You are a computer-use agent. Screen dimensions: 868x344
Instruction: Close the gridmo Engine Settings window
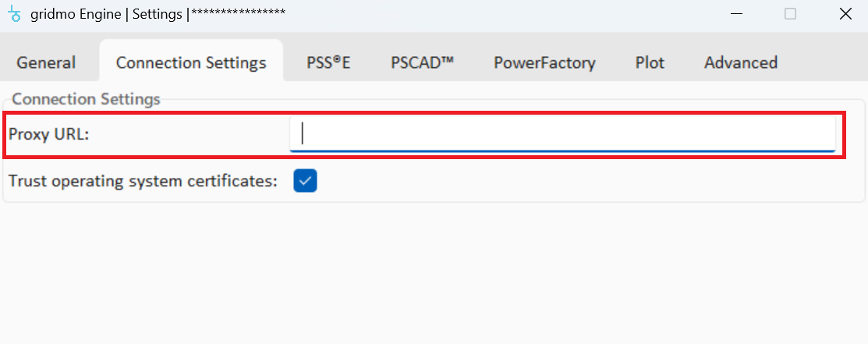845,14
